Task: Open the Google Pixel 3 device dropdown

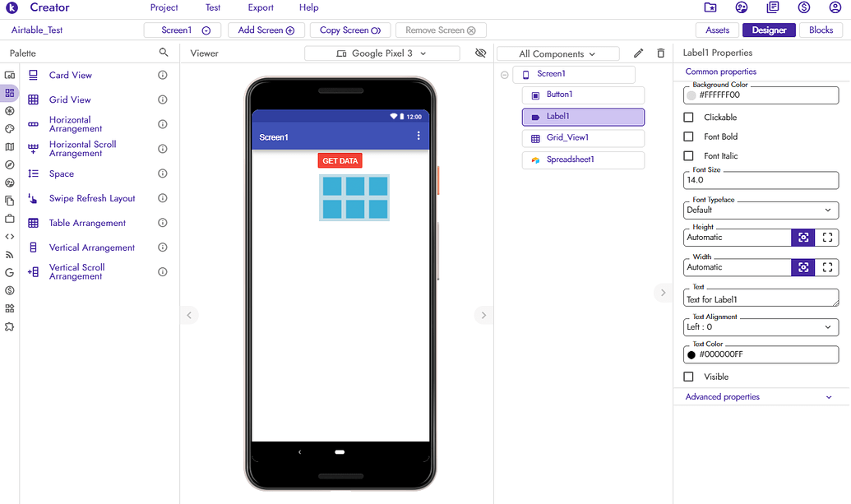Action: click(x=382, y=53)
